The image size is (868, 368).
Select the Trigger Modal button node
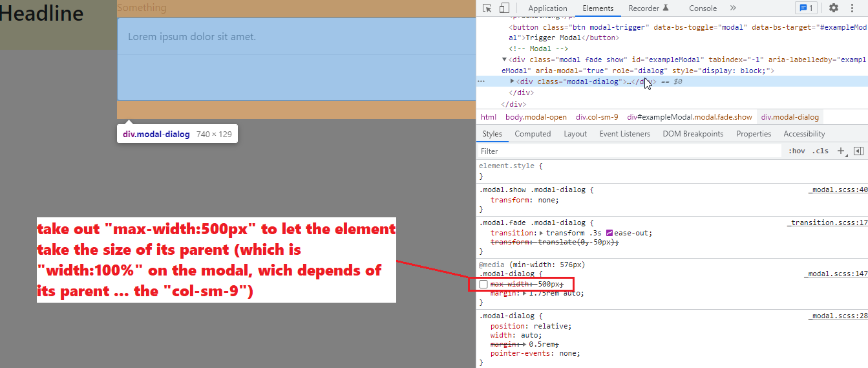[687, 32]
